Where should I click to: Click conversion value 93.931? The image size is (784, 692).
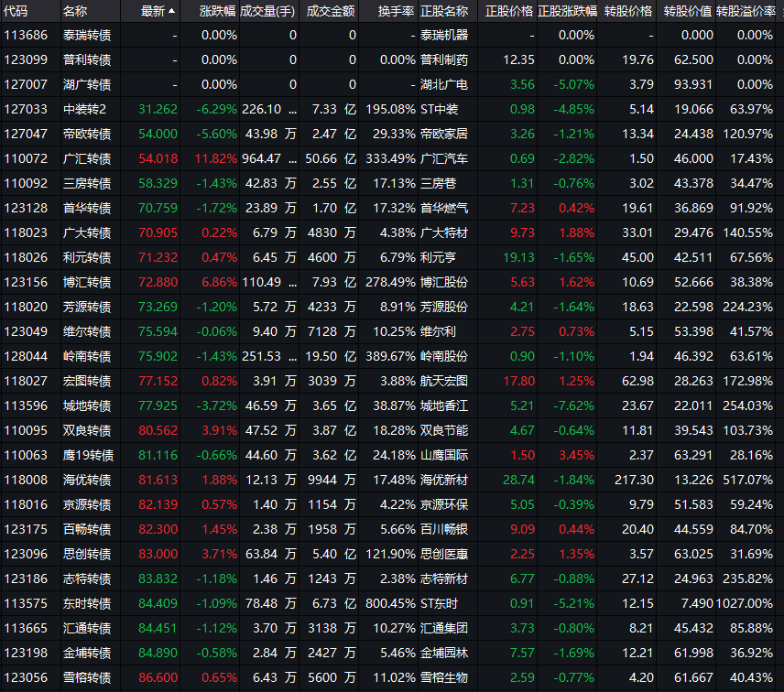[693, 84]
